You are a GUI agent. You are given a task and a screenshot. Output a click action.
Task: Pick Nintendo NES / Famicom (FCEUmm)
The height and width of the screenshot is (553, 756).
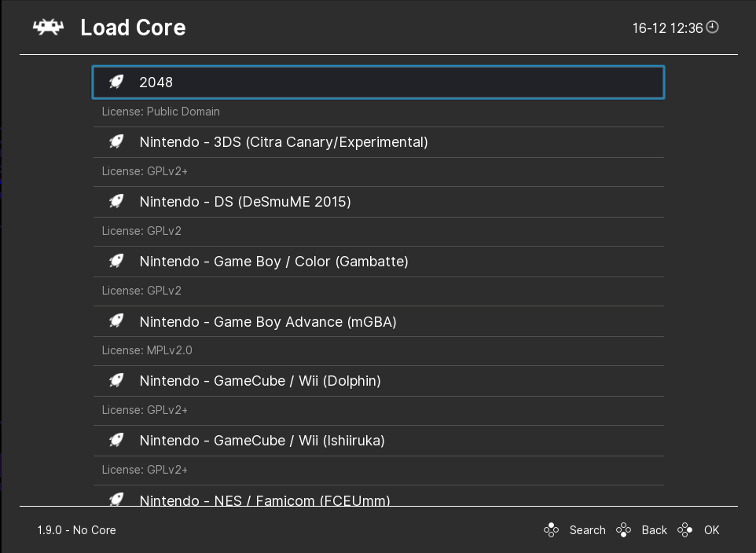[264, 500]
